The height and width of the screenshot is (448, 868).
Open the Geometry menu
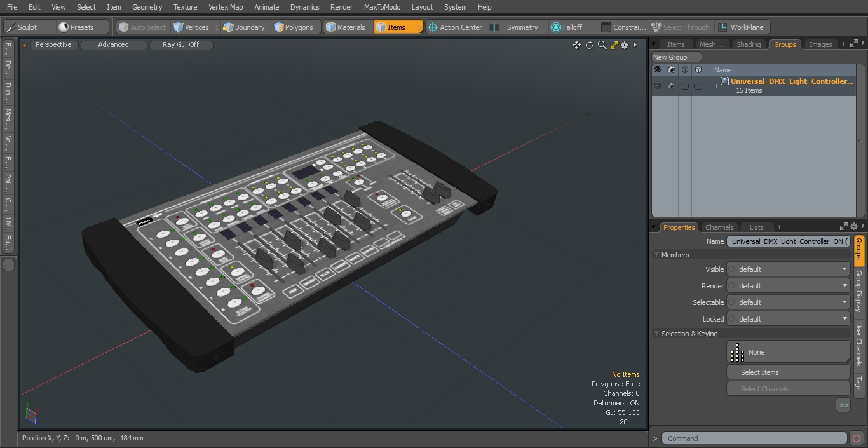pyautogui.click(x=147, y=7)
